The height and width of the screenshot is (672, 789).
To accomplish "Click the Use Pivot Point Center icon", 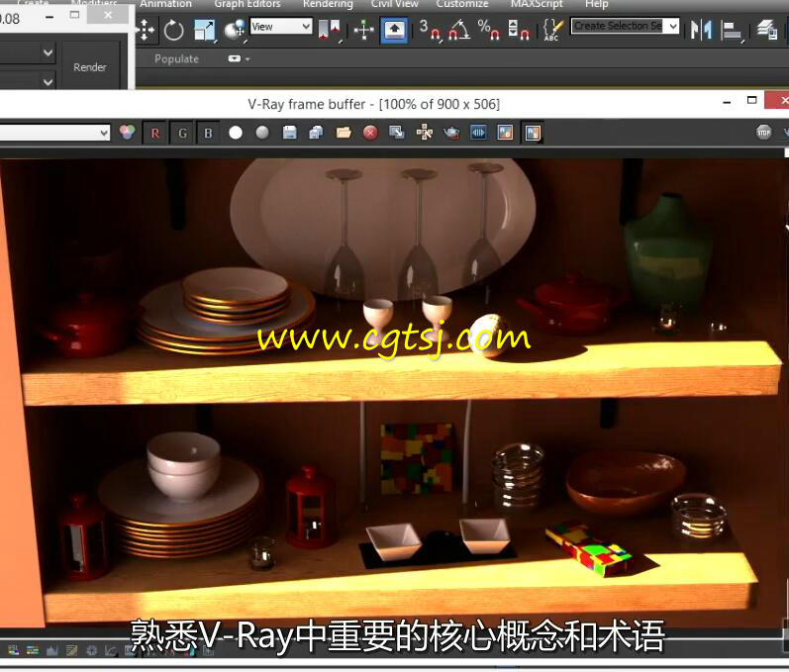I will click(329, 30).
